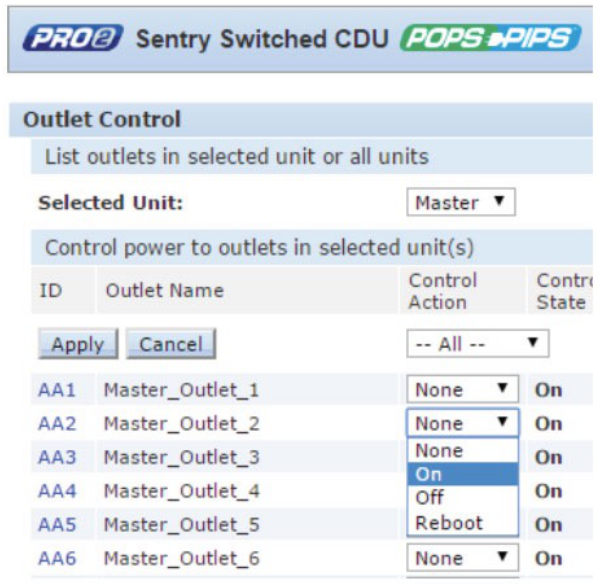Click the POPS PIPS logo badge
This screenshot has height=584, width=597.
click(490, 38)
